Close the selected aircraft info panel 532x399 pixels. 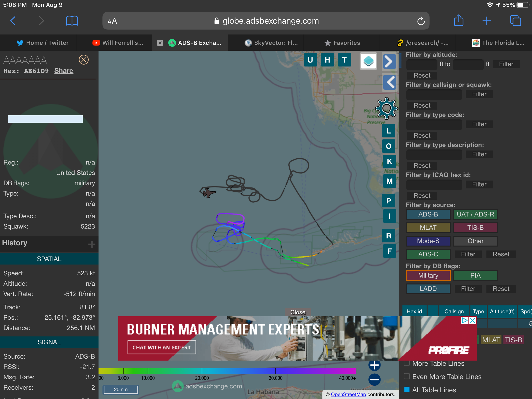pyautogui.click(x=84, y=60)
